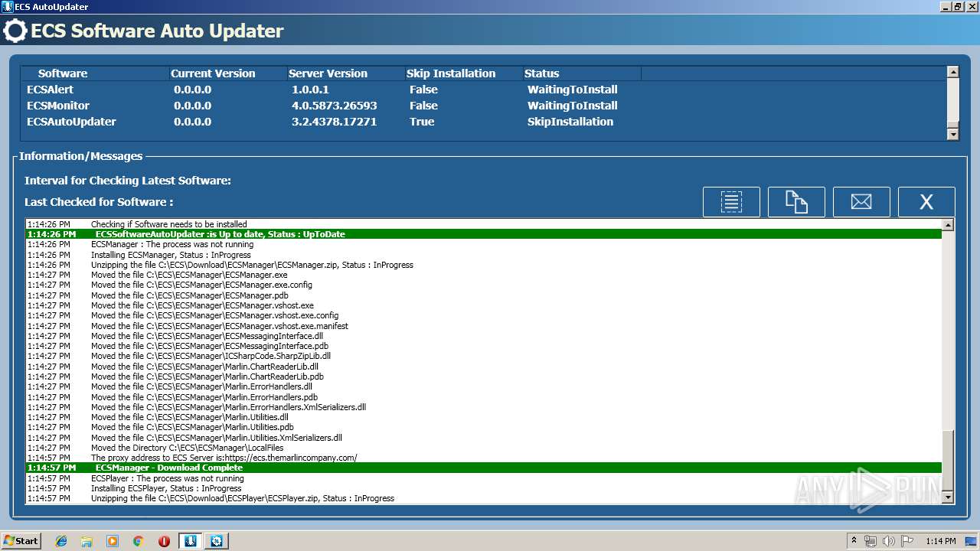
Task: Select the green ECSSoftwareAutoUpdater UpToDate log line
Action: (484, 234)
